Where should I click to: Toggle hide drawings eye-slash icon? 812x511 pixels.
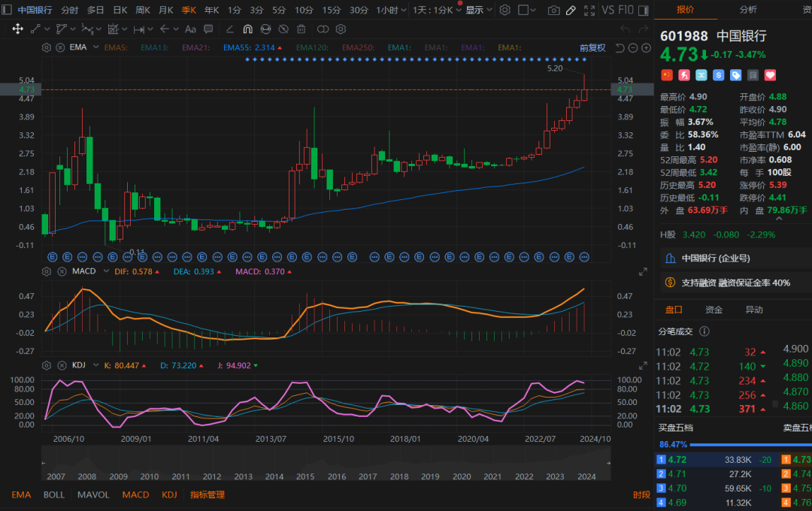[x=283, y=29]
